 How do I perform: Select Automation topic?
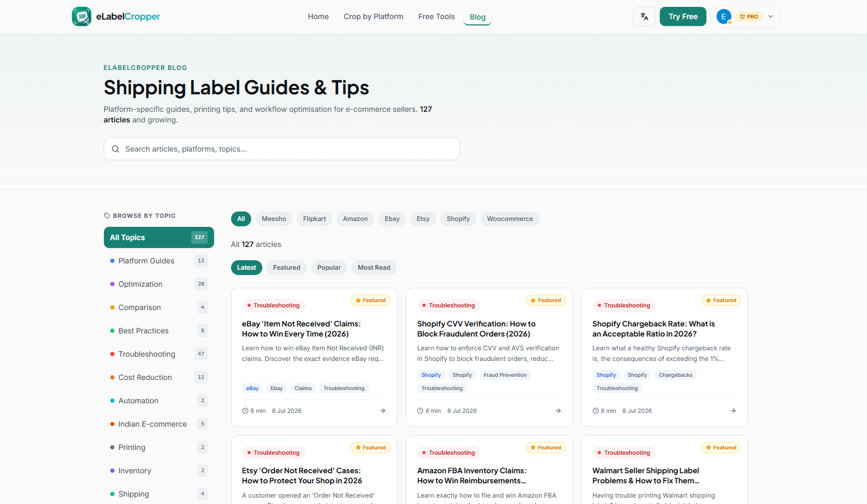coord(159,401)
